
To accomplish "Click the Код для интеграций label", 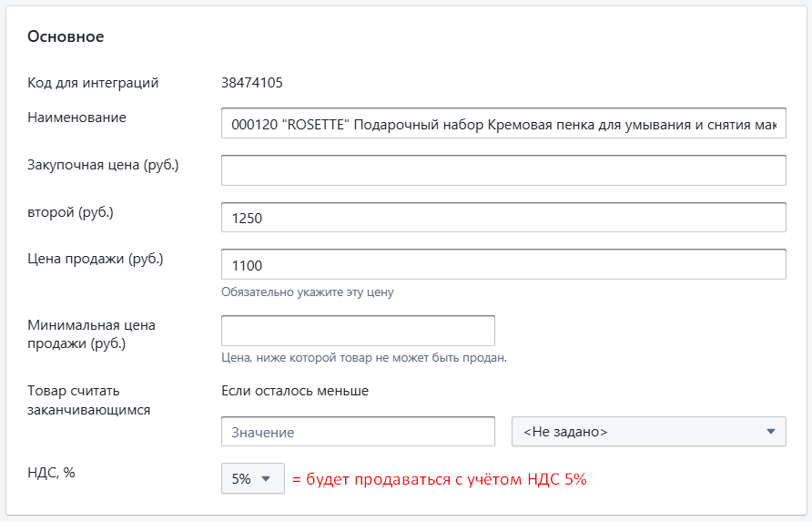I will click(94, 83).
